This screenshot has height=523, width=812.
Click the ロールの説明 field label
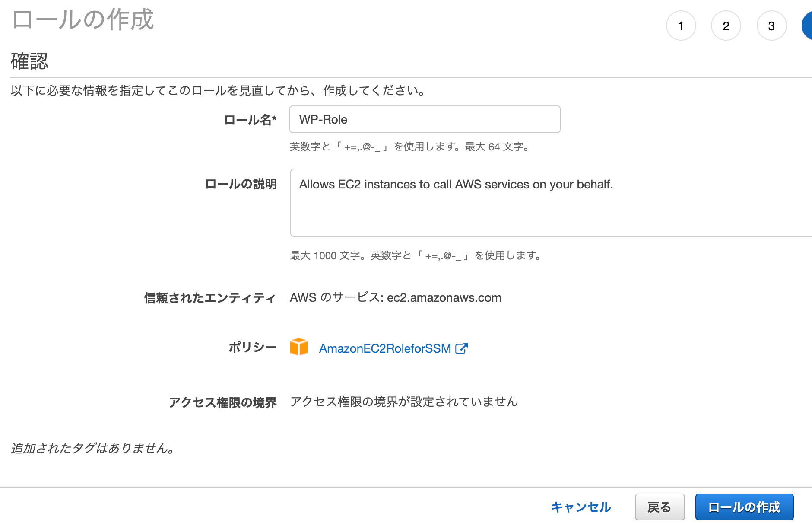241,184
